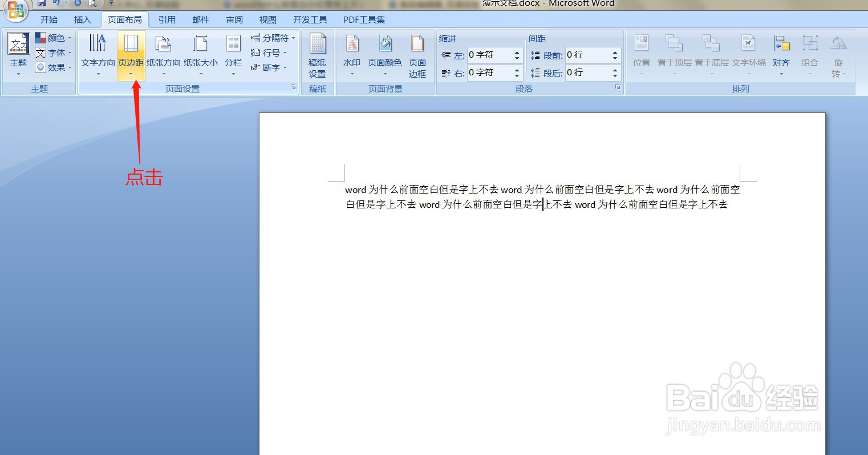Screen dimensions: 868x455
Task: Open 纸张方向 orientation options
Action: pos(164,55)
